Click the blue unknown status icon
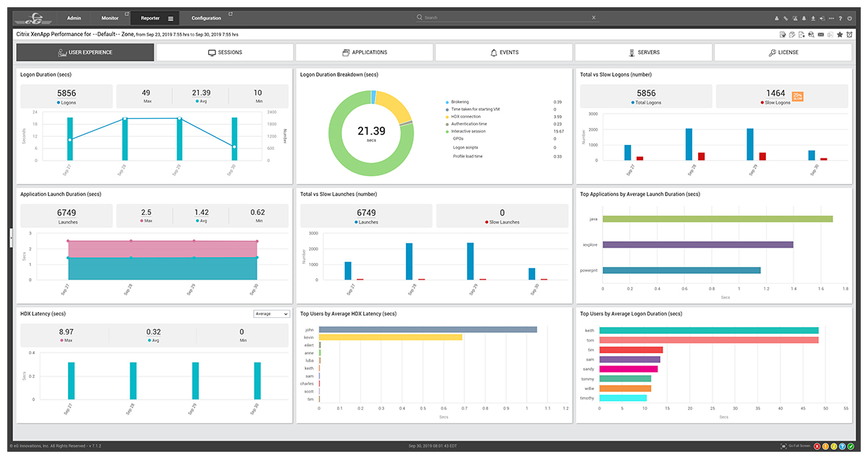 coord(842,446)
